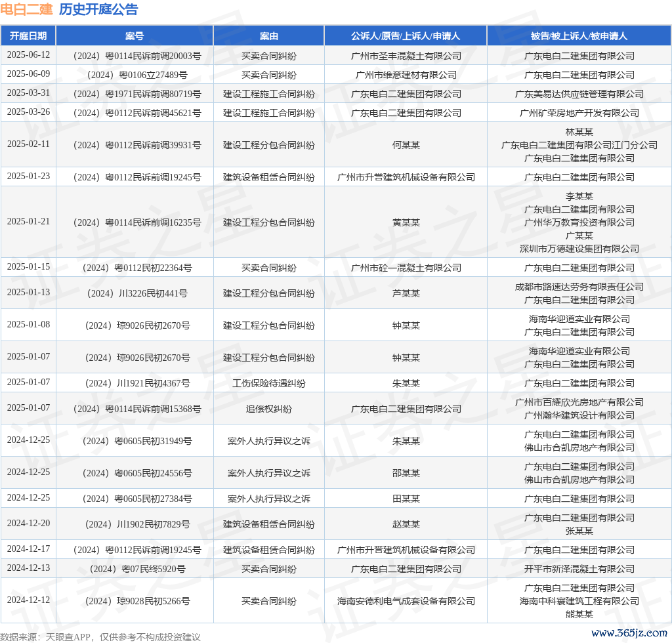Image resolution: width=672 pixels, height=643 pixels.
Task: Click defendant 李某某
Action: click(x=579, y=196)
